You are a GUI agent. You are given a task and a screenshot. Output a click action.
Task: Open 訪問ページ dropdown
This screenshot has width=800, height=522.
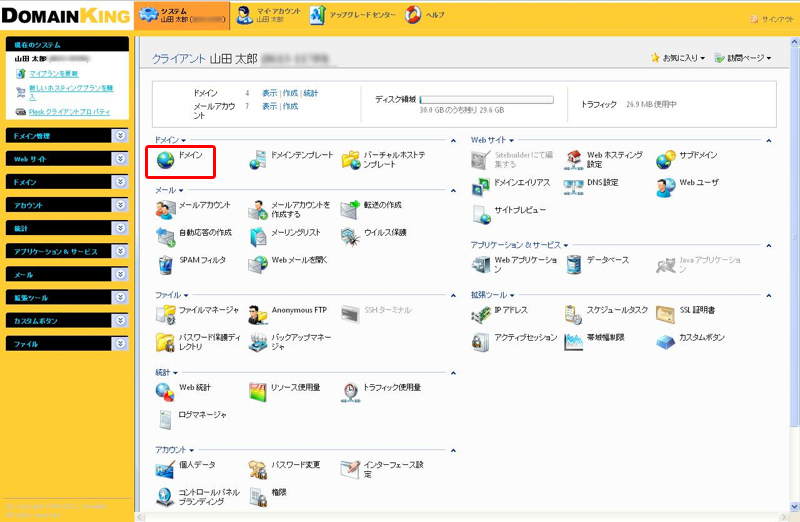tap(743, 58)
